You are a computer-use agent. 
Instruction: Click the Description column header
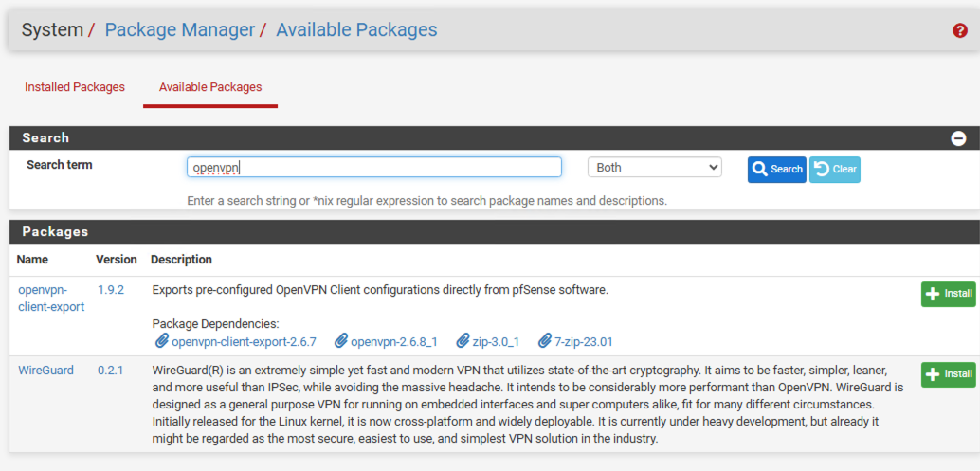pos(181,260)
